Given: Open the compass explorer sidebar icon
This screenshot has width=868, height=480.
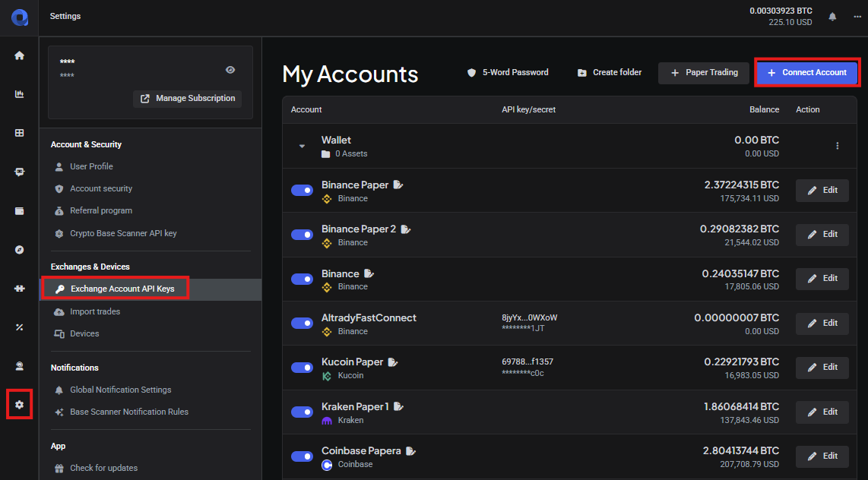Looking at the screenshot, I should 19,249.
